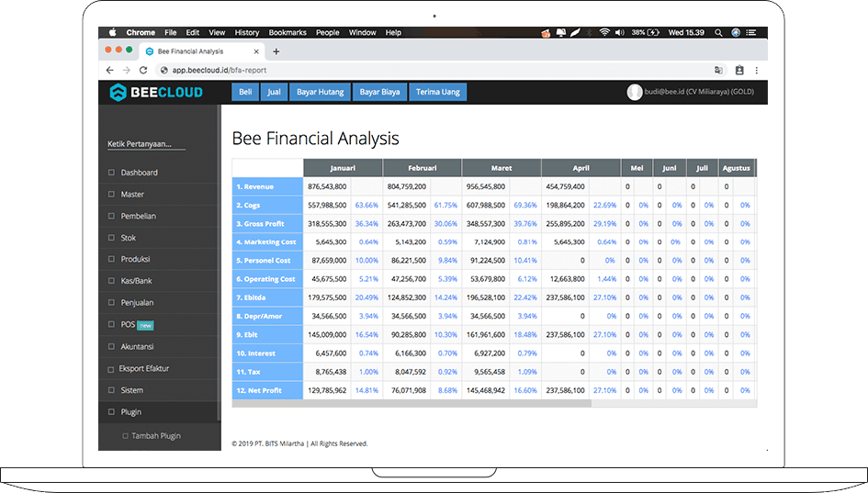
Task: Click the Bayar Biaya button
Action: click(379, 92)
